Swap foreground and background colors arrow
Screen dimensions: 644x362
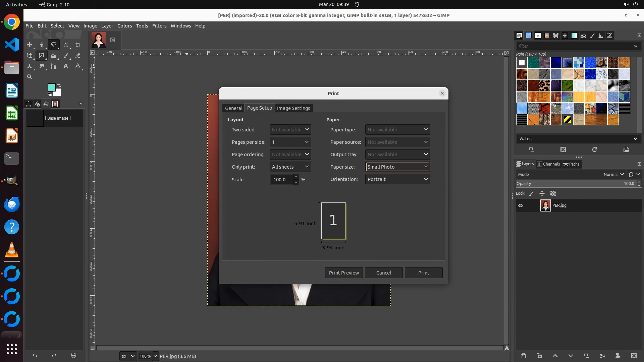pos(59,85)
